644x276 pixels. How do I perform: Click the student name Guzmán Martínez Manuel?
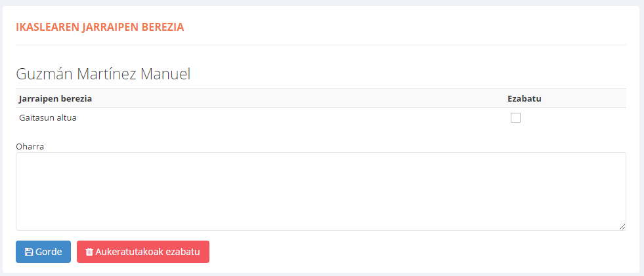point(103,74)
